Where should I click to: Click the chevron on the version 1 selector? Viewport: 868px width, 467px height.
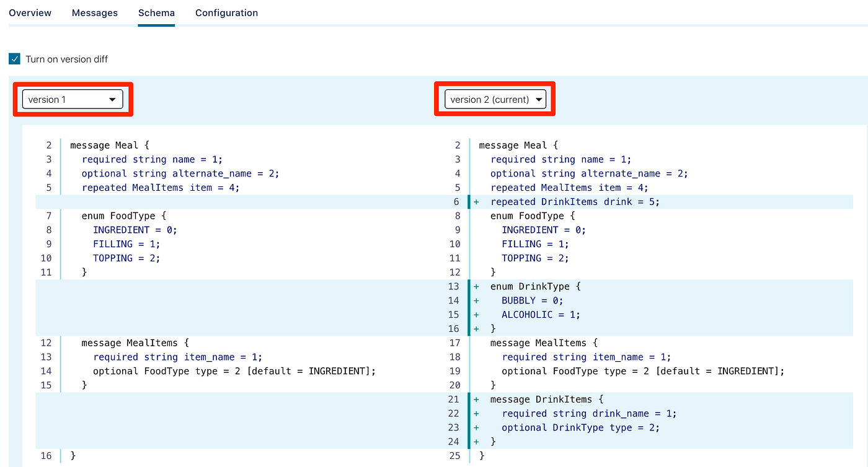click(x=112, y=98)
